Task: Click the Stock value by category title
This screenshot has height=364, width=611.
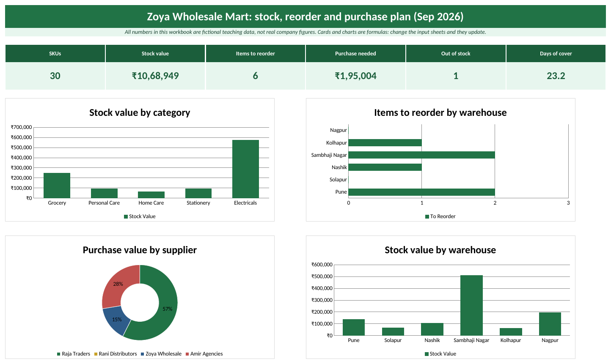Action: coord(140,112)
